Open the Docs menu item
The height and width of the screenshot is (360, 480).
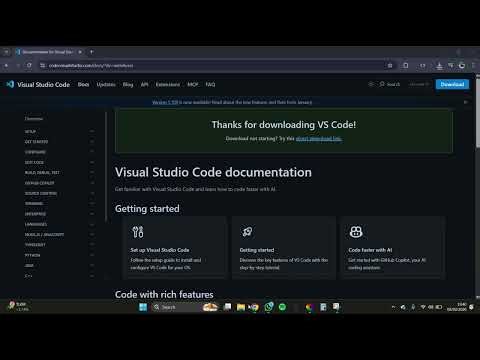click(83, 84)
